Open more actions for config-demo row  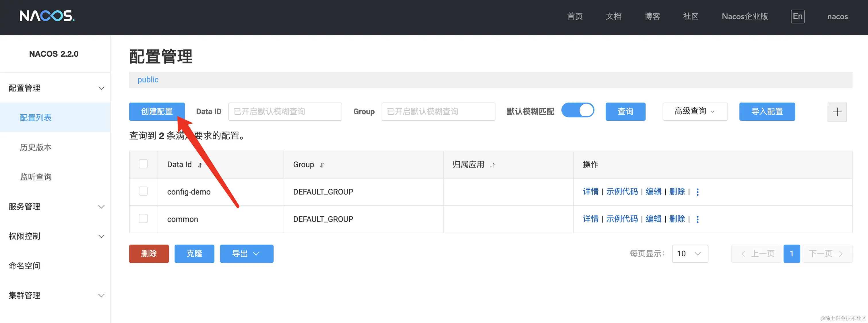coord(697,192)
